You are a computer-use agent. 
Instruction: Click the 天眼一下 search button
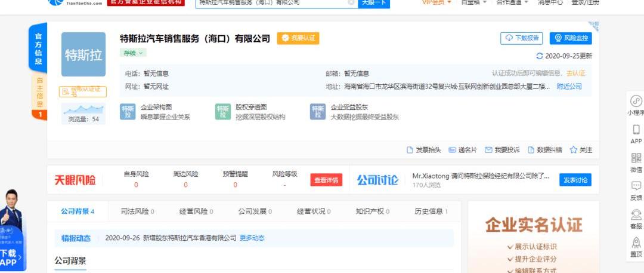(x=374, y=2)
